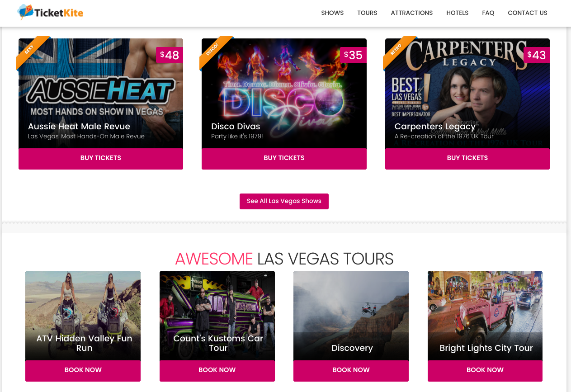Go to the Tours page
The height and width of the screenshot is (392, 571).
point(367,13)
